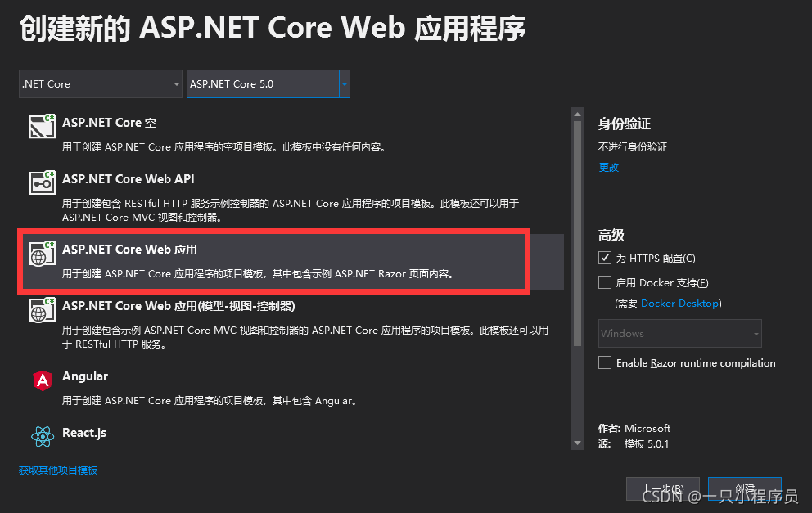Open the ASP.NET Core 5.0 version dropdown
Viewport: 812px width, 513px height.
click(268, 83)
